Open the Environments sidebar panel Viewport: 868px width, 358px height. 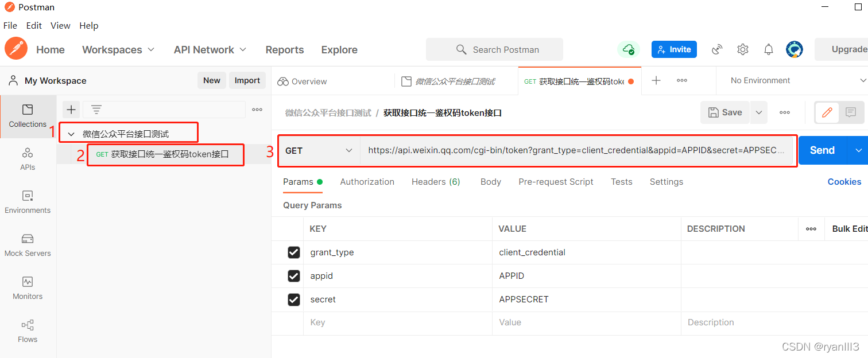[x=28, y=202]
